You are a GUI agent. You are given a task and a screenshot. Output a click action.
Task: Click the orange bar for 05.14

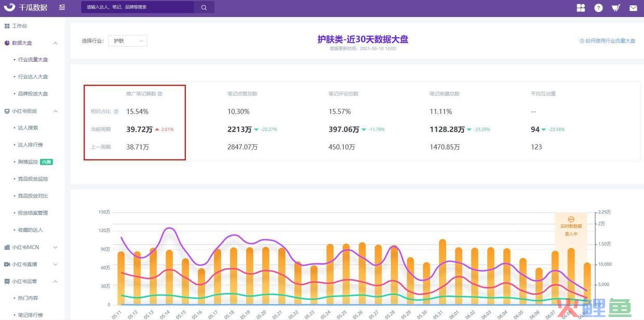point(169,277)
